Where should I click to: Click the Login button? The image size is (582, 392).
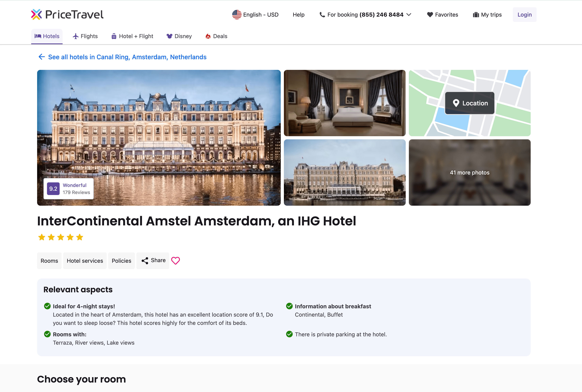pos(524,14)
